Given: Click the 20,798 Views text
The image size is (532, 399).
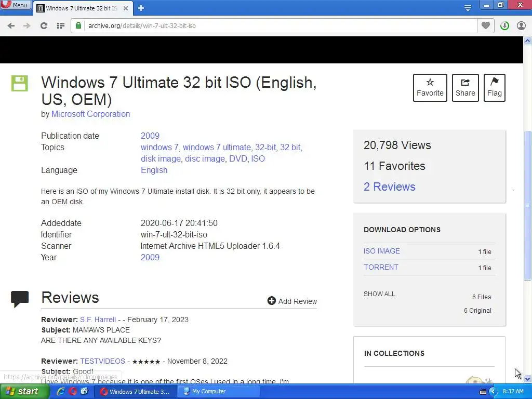Looking at the screenshot, I should point(397,145).
